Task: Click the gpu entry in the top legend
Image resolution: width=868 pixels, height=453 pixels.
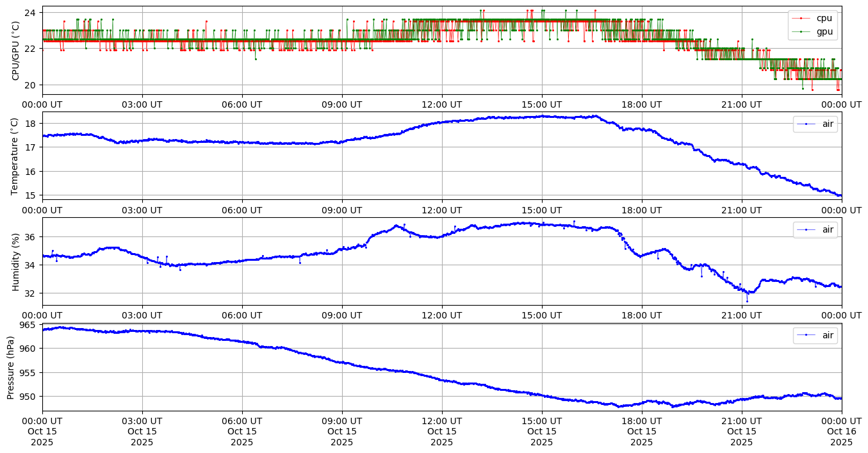Action: coord(824,31)
